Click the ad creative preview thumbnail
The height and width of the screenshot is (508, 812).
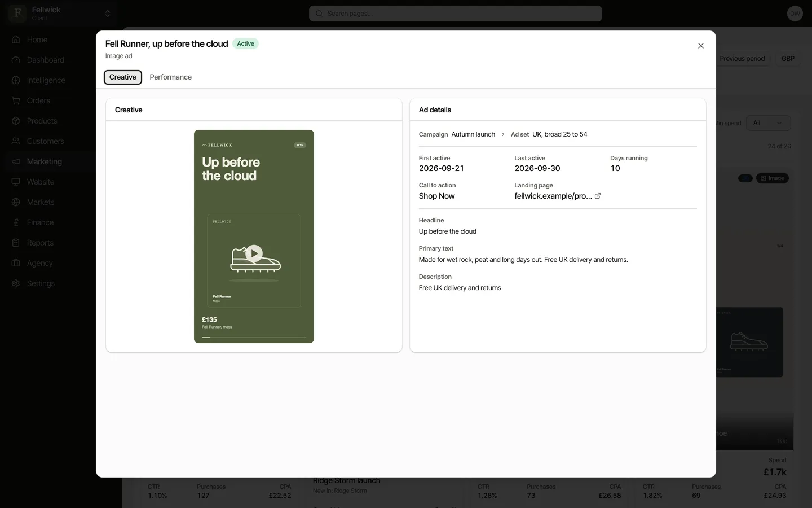[x=254, y=237]
